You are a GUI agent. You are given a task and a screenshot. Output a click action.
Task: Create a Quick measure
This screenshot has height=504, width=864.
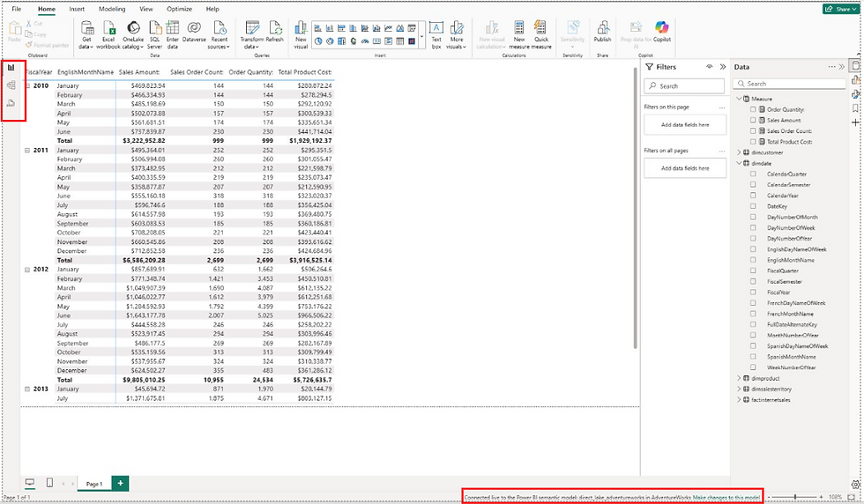point(541,35)
